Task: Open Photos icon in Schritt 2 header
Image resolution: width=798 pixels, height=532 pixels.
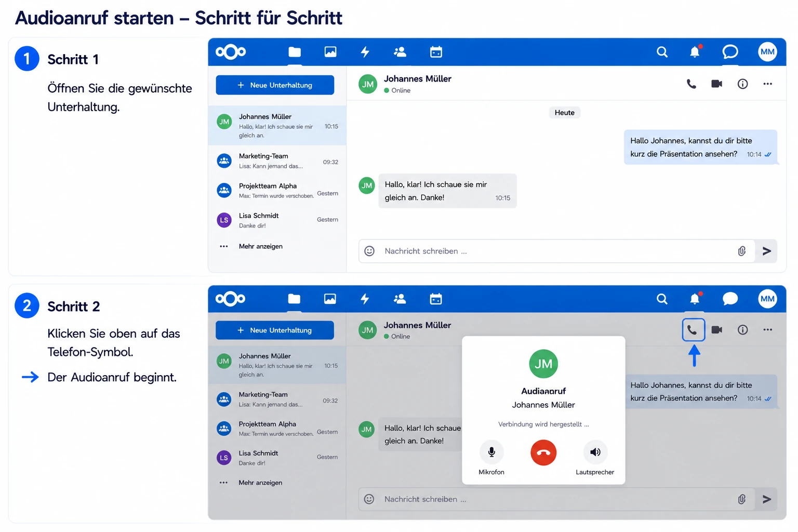Action: click(x=330, y=299)
